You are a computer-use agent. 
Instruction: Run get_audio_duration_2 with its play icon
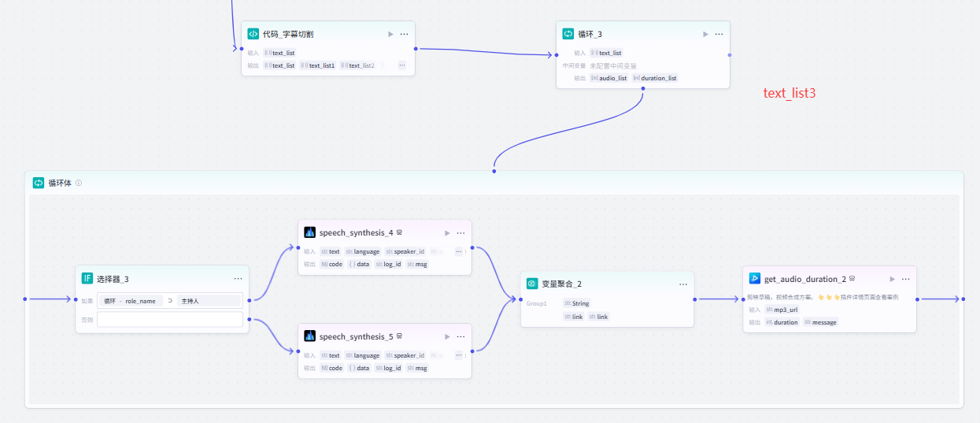point(892,279)
